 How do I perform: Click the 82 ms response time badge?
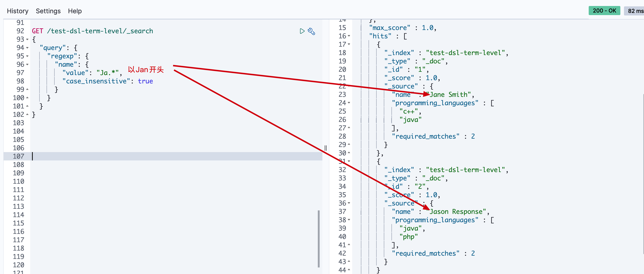click(x=635, y=11)
